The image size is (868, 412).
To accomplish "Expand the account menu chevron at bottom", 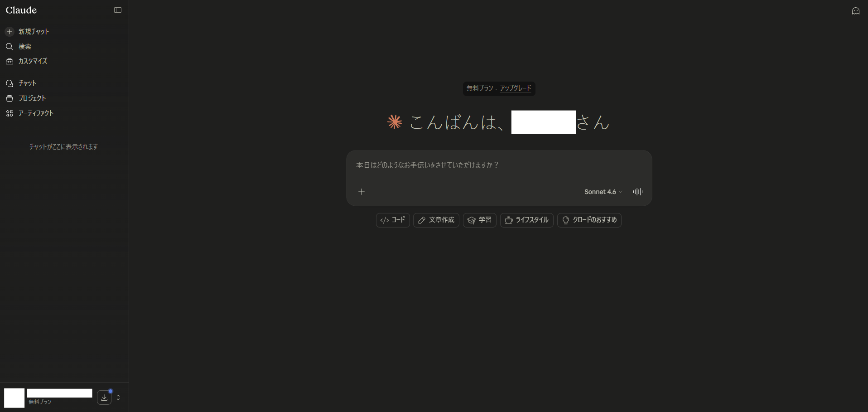I will (118, 397).
